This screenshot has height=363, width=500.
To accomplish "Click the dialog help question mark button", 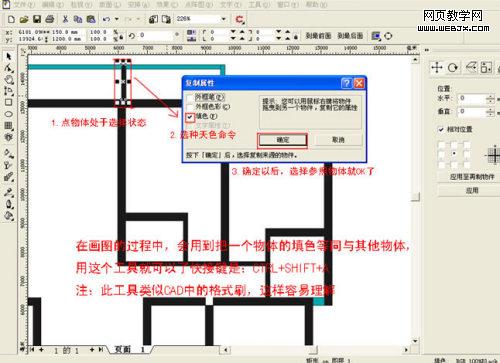I will (x=346, y=83).
